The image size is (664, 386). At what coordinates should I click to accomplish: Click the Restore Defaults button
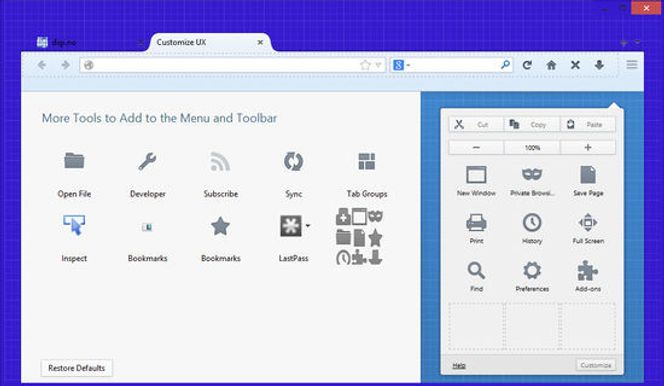tap(77, 368)
